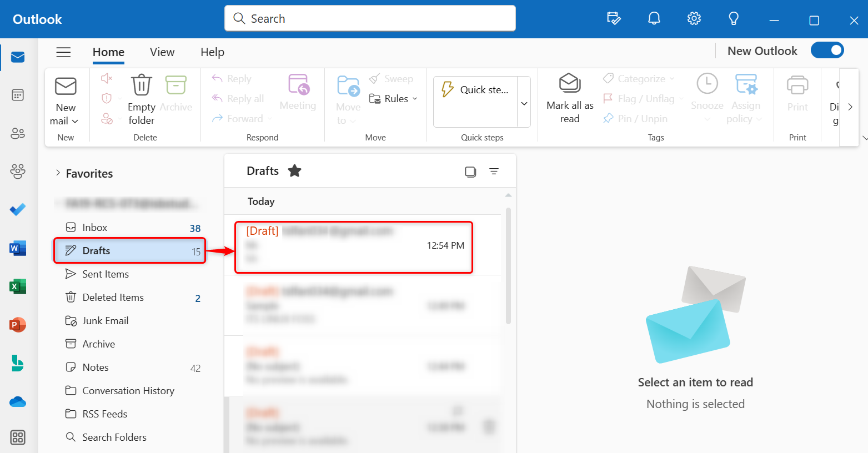This screenshot has width=868, height=453.
Task: Open the RSS Feeds folder
Action: point(130,414)
